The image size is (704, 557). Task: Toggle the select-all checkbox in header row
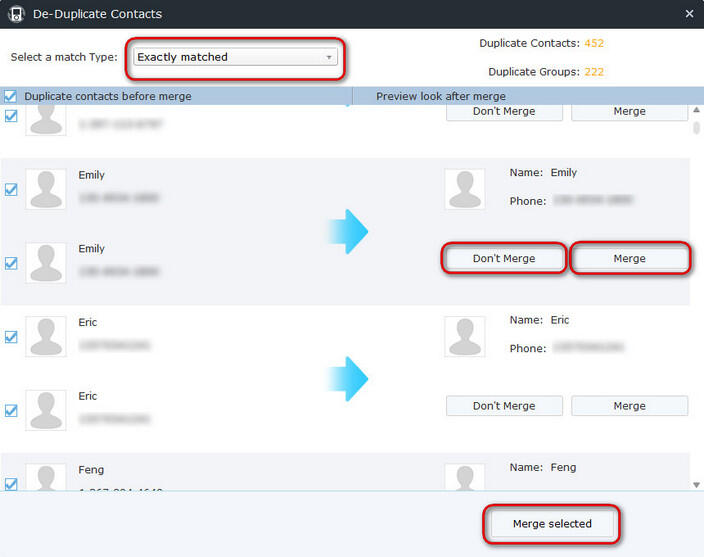(x=10, y=96)
